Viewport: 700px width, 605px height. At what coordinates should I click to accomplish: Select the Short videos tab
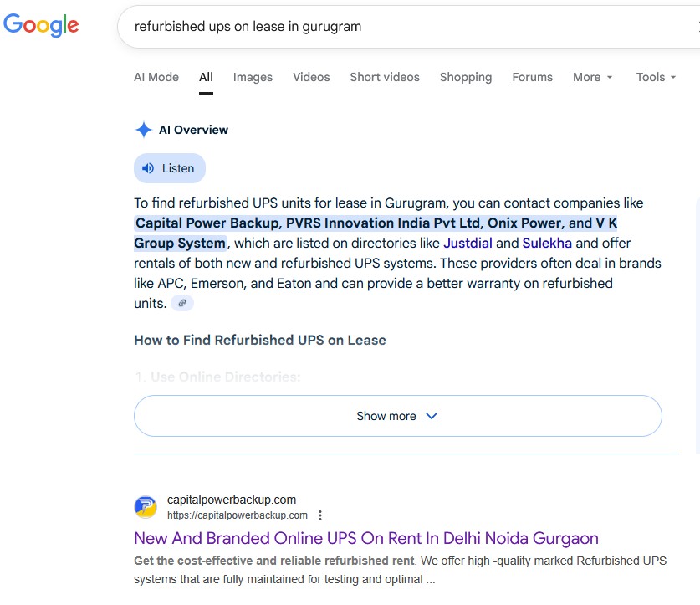click(385, 77)
